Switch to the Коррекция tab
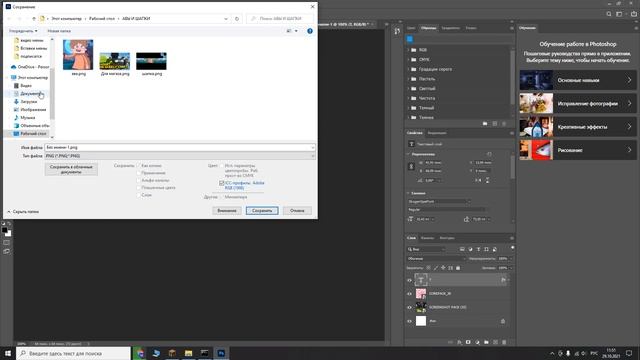 [x=437, y=133]
